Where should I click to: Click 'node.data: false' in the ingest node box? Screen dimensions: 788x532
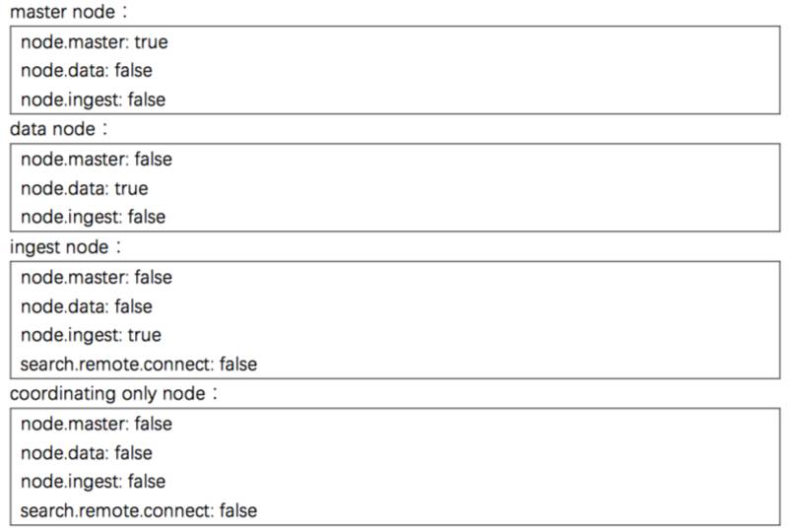pyautogui.click(x=87, y=306)
